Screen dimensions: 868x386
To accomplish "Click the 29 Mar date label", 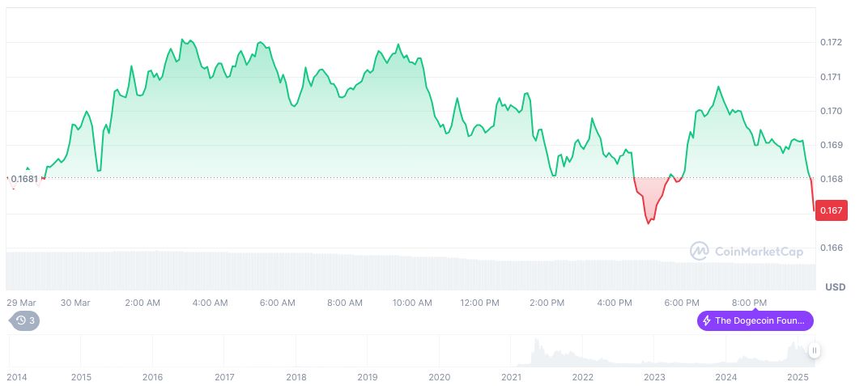I will click(22, 302).
